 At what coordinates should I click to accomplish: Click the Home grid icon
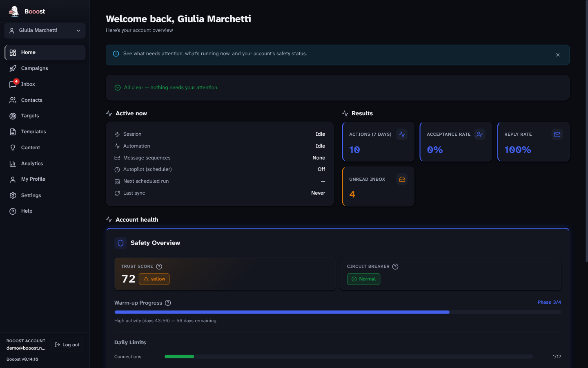pyautogui.click(x=13, y=53)
